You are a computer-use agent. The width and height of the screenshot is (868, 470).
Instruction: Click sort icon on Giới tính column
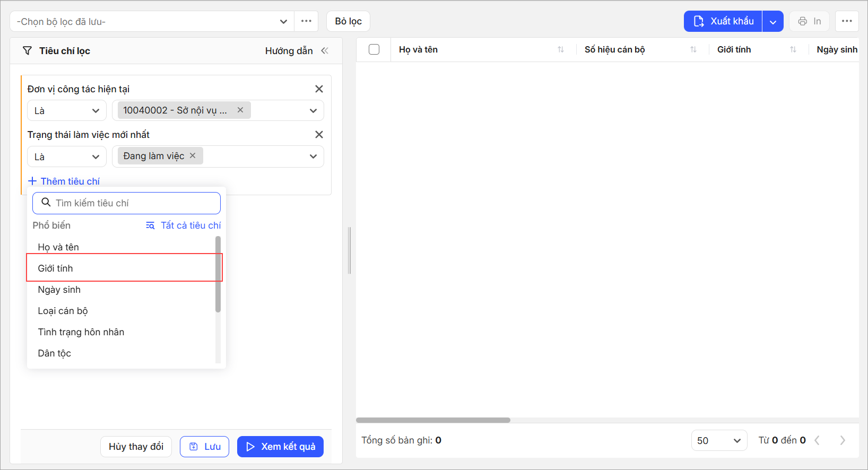pos(793,50)
